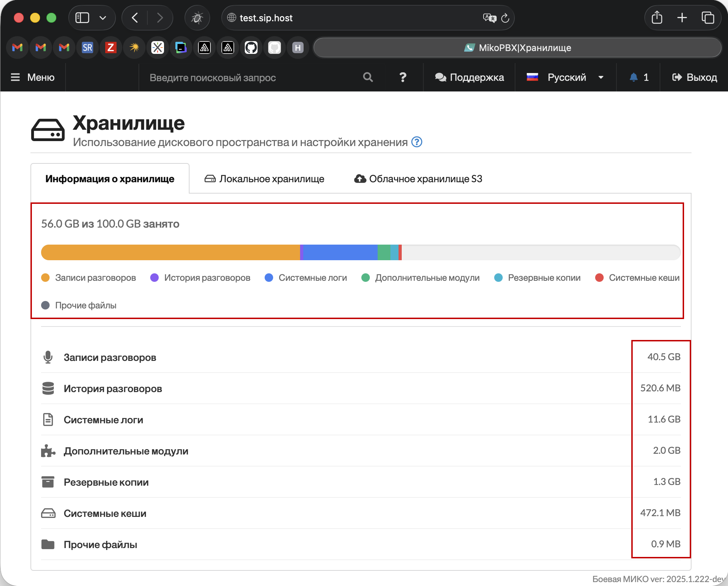Click the blue help icon beside subtitle

417,142
